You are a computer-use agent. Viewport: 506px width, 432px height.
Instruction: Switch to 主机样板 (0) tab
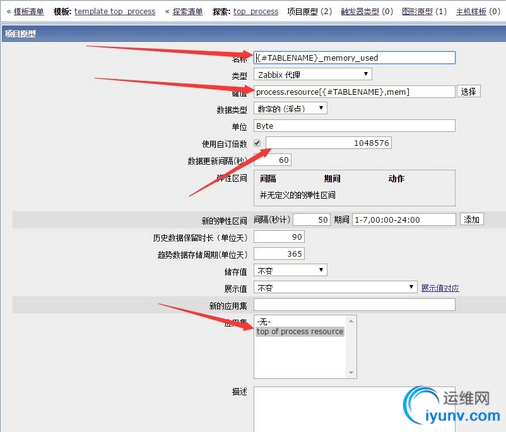tap(478, 12)
